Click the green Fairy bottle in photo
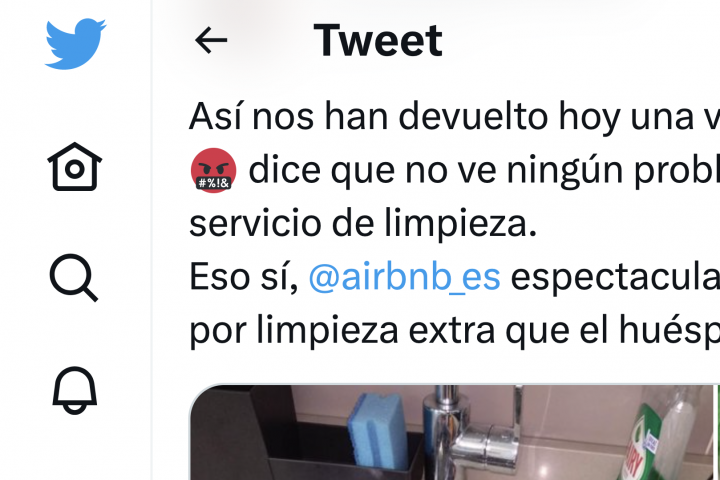Viewport: 720px width, 480px height. click(640, 443)
